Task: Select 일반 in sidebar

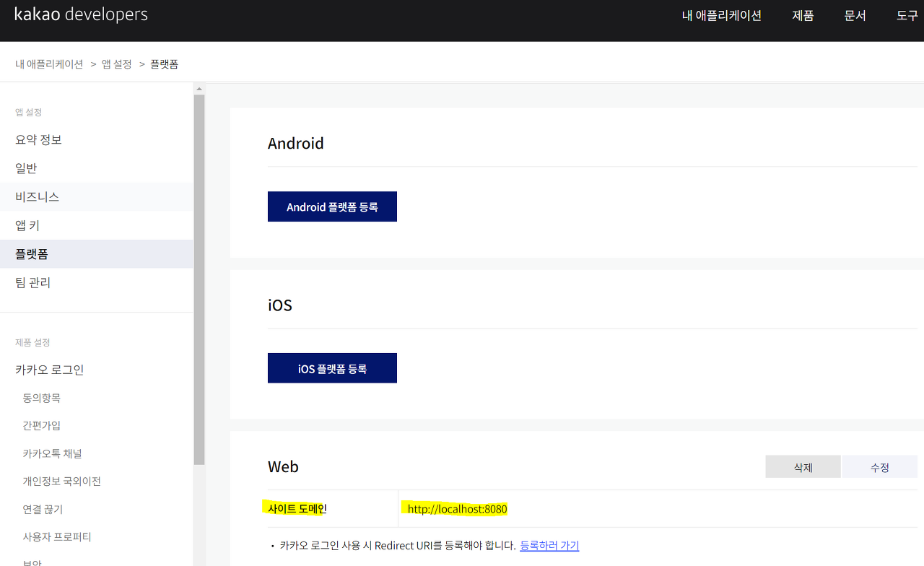Action: (97, 168)
